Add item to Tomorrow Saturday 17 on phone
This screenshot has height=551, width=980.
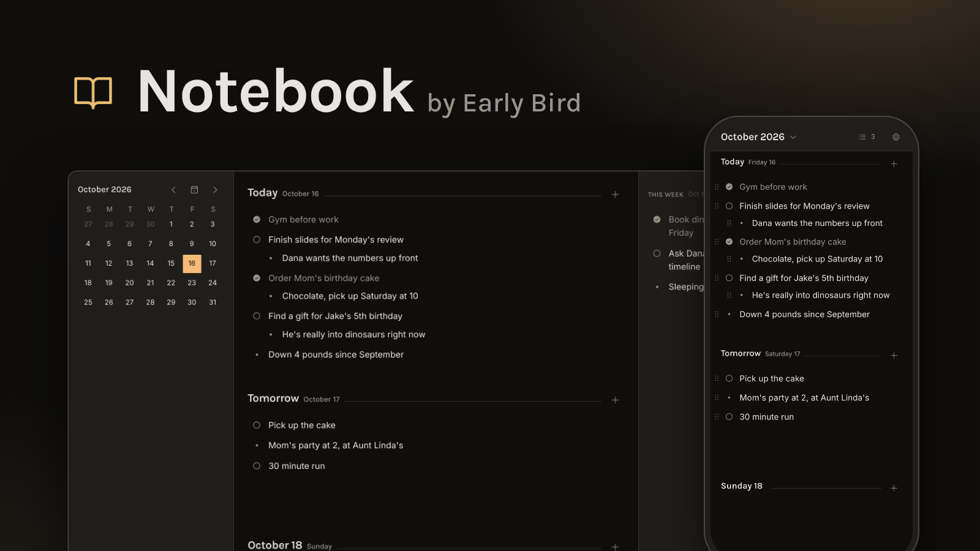(x=894, y=356)
